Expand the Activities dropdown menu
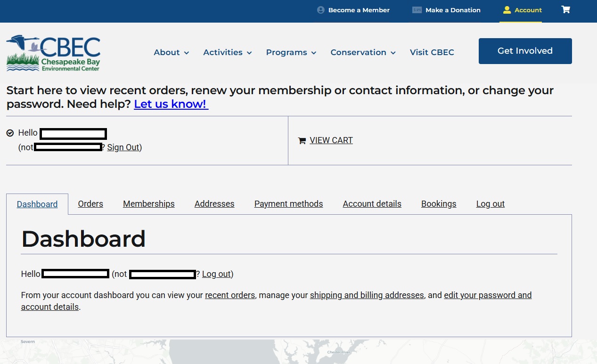This screenshot has height=364, width=597. pos(228,52)
